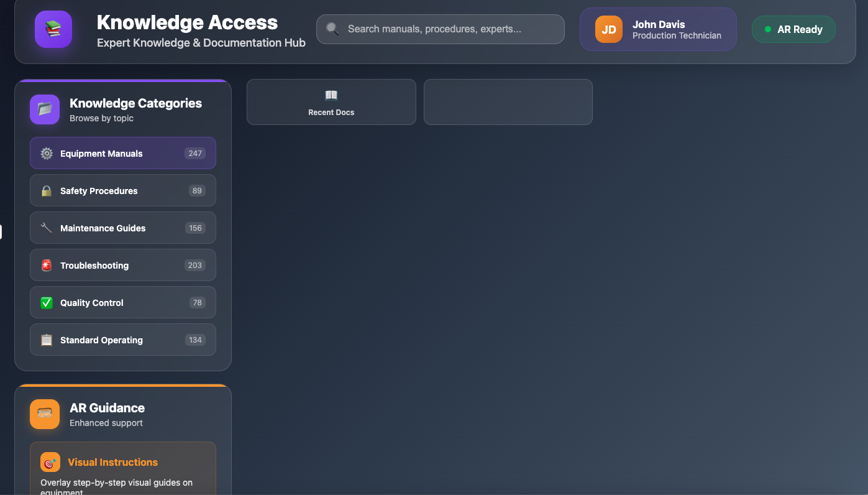Screen dimensions: 868x495
Task: Open the Visual Instructions link
Action: [x=112, y=462]
